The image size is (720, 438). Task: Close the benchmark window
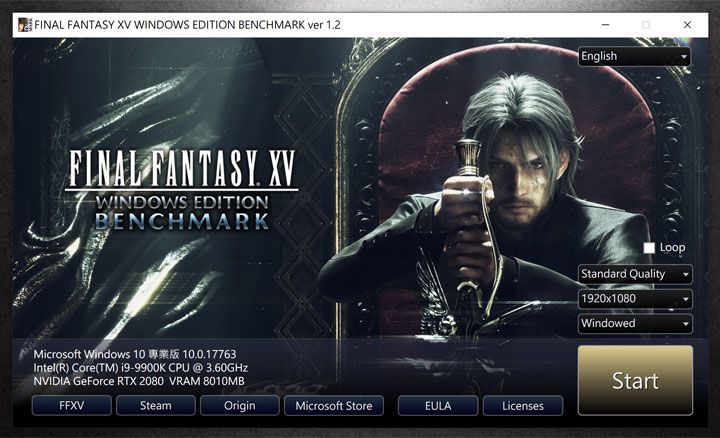[687, 24]
